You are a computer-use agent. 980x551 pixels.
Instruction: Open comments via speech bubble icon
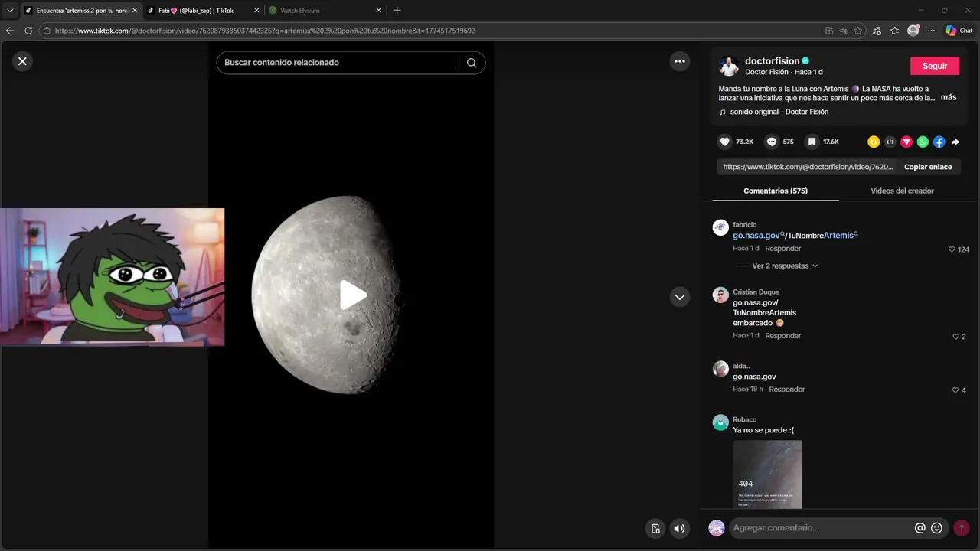click(771, 142)
